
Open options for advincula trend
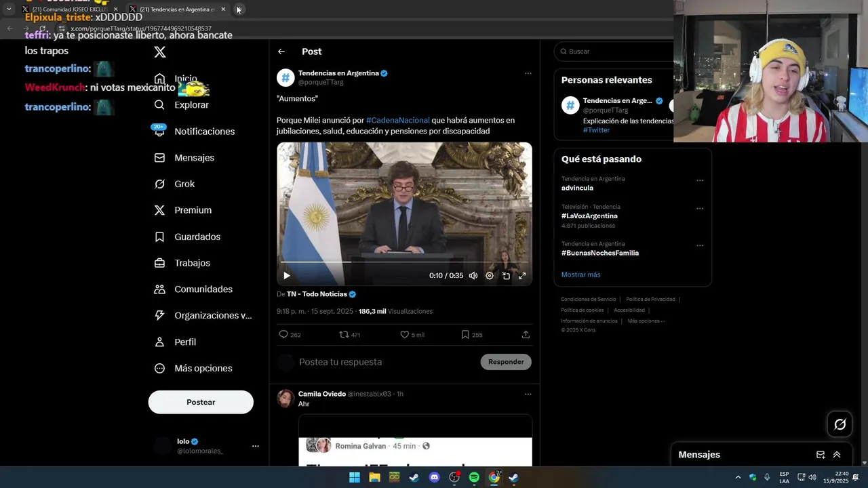(700, 180)
